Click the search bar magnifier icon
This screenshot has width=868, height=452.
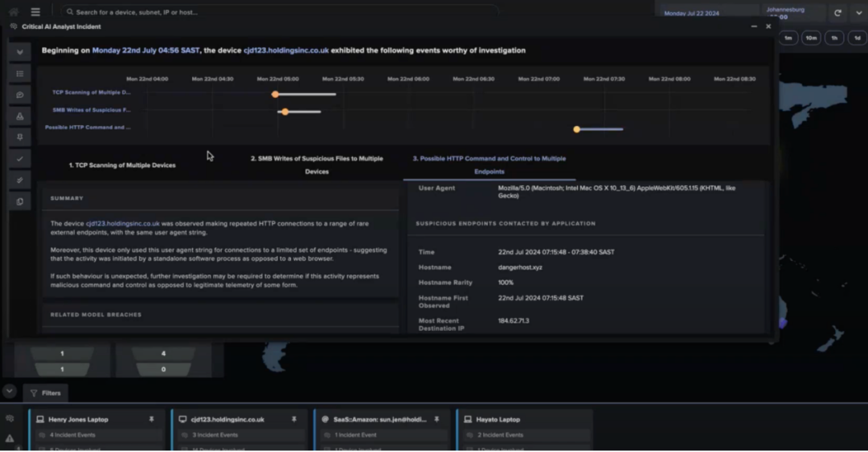coord(70,11)
